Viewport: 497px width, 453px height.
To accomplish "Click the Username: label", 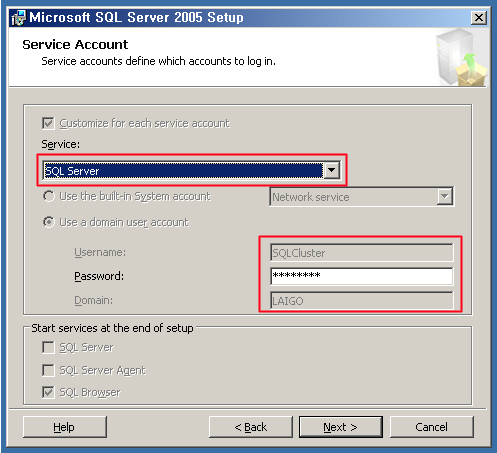I will click(x=100, y=252).
